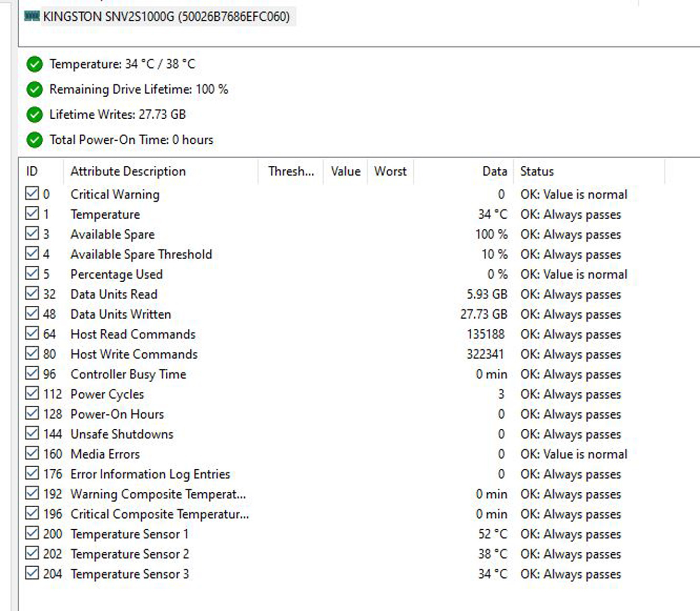The image size is (700, 611).
Task: Click the Status column header
Action: click(589, 172)
